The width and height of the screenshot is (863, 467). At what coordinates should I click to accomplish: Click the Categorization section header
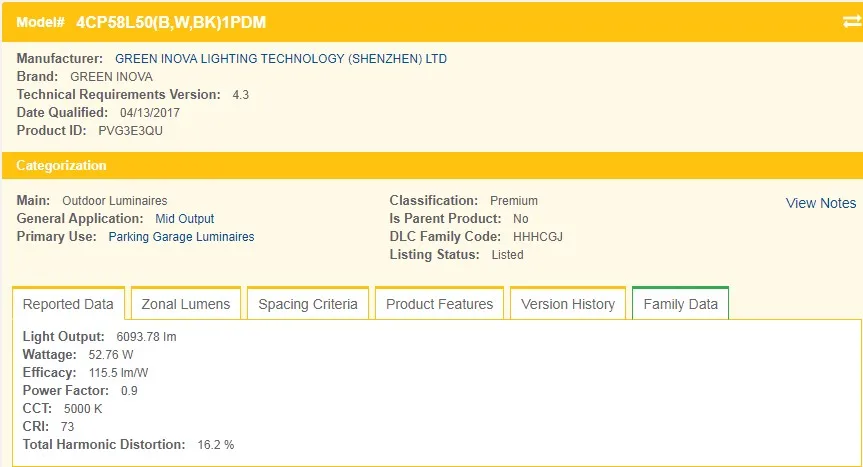pos(61,165)
